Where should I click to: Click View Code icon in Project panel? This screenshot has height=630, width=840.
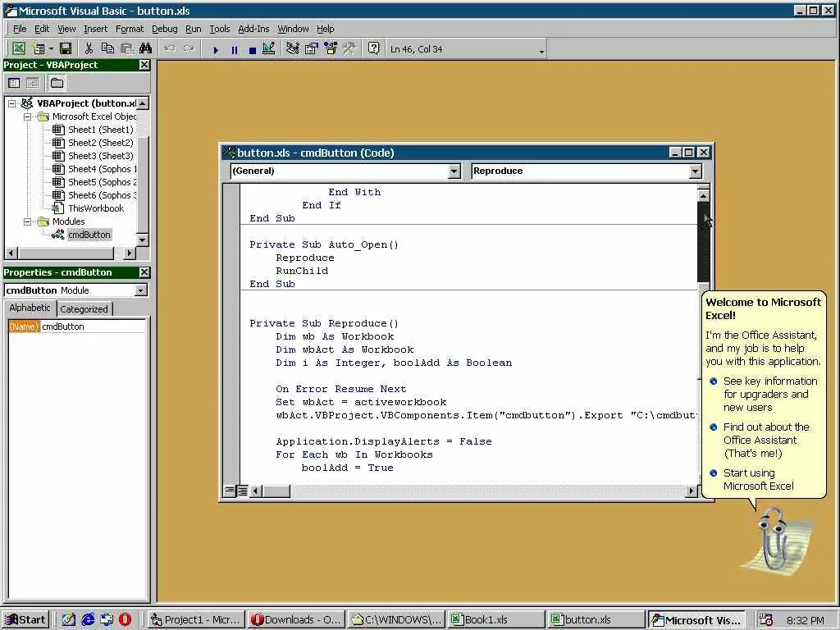coord(15,83)
